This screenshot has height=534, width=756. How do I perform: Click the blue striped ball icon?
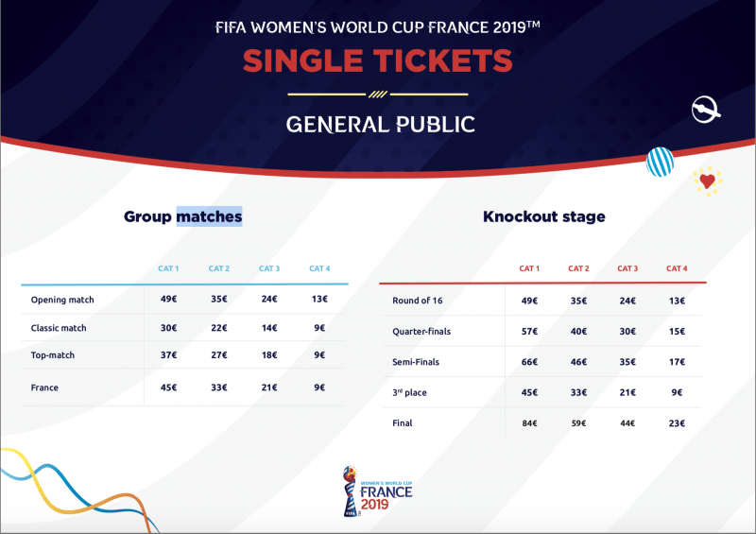(x=659, y=163)
